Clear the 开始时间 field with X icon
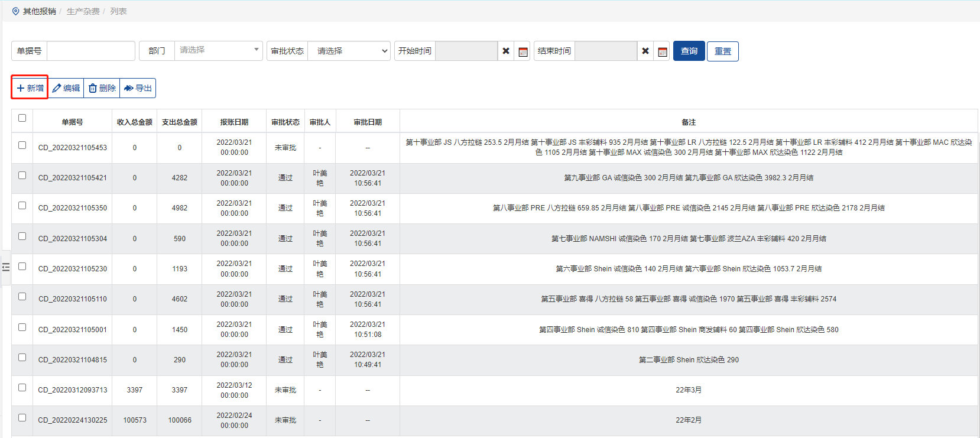980x438 pixels. (506, 51)
